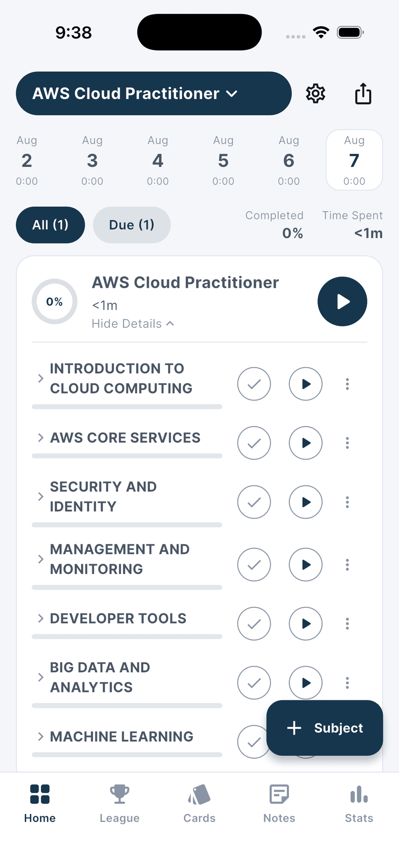The image size is (399, 868).
Task: Start studying AWS Cloud Practitioner with large play button
Action: (x=342, y=302)
